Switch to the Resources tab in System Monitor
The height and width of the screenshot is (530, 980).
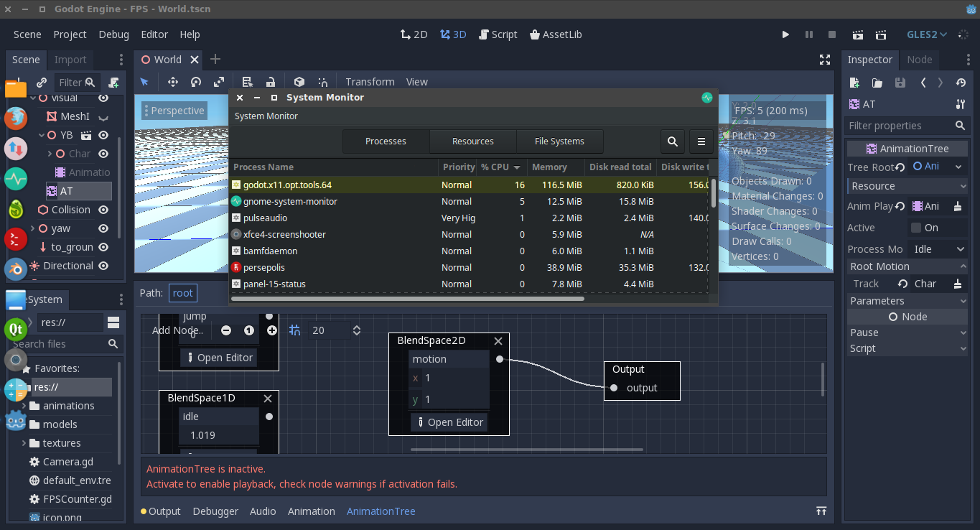coord(472,141)
